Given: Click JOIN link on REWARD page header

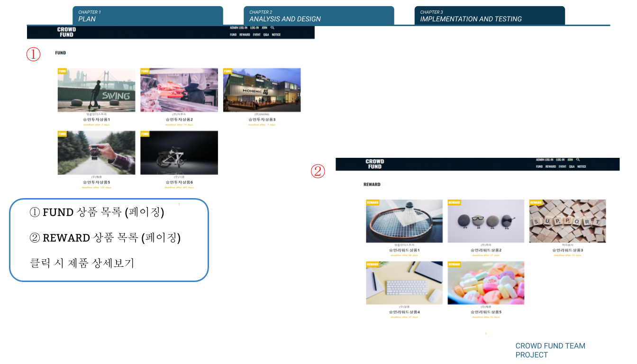Looking at the screenshot, I should tap(570, 160).
